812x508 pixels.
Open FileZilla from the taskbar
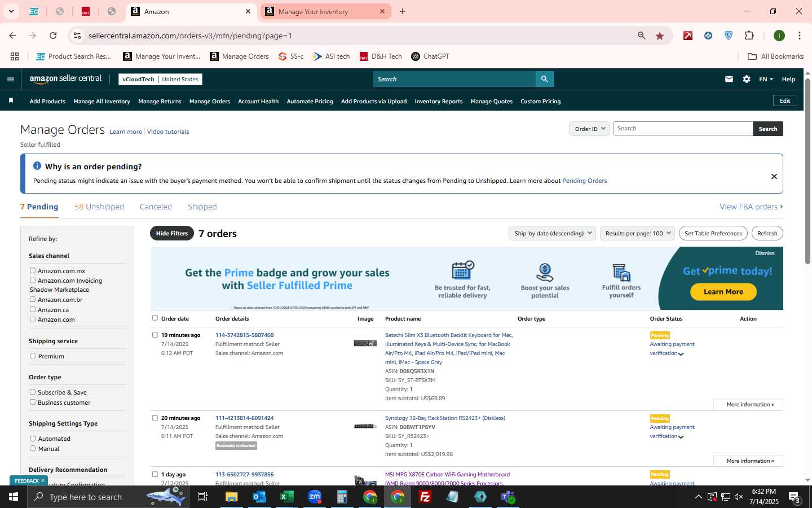point(425,497)
